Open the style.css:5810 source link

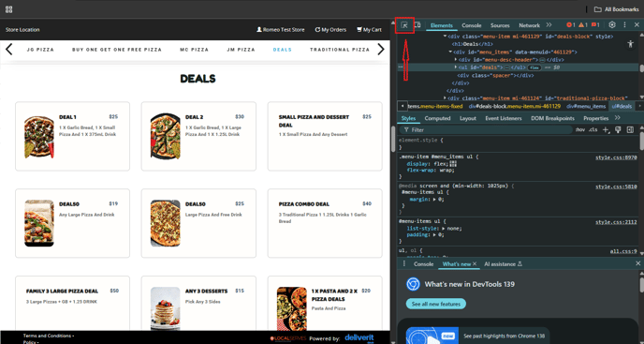pyautogui.click(x=616, y=187)
